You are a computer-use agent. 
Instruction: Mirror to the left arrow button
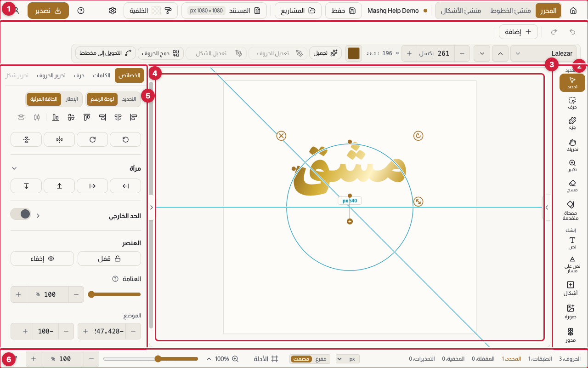click(125, 186)
